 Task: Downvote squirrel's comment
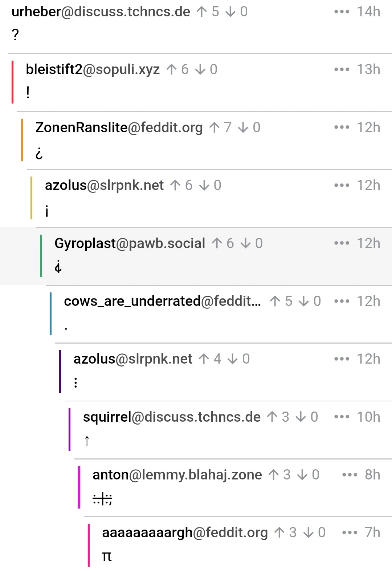click(301, 417)
